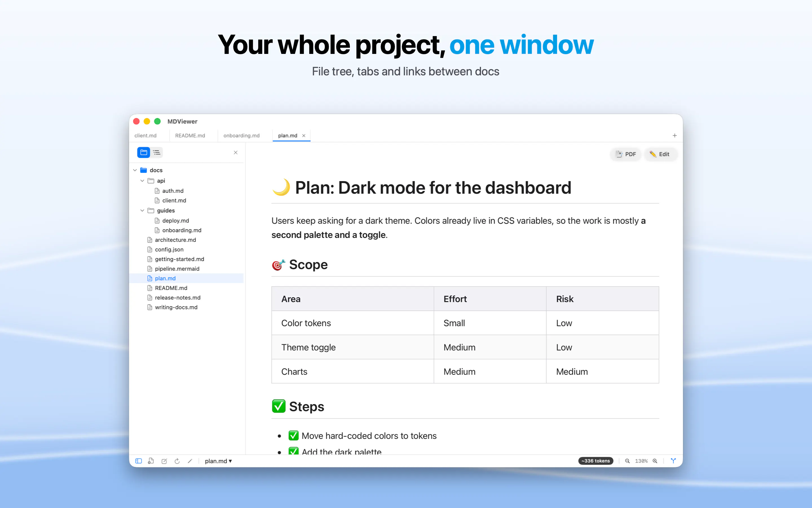This screenshot has width=812, height=508.
Task: Open release-notes.md in the file tree
Action: tap(186, 298)
